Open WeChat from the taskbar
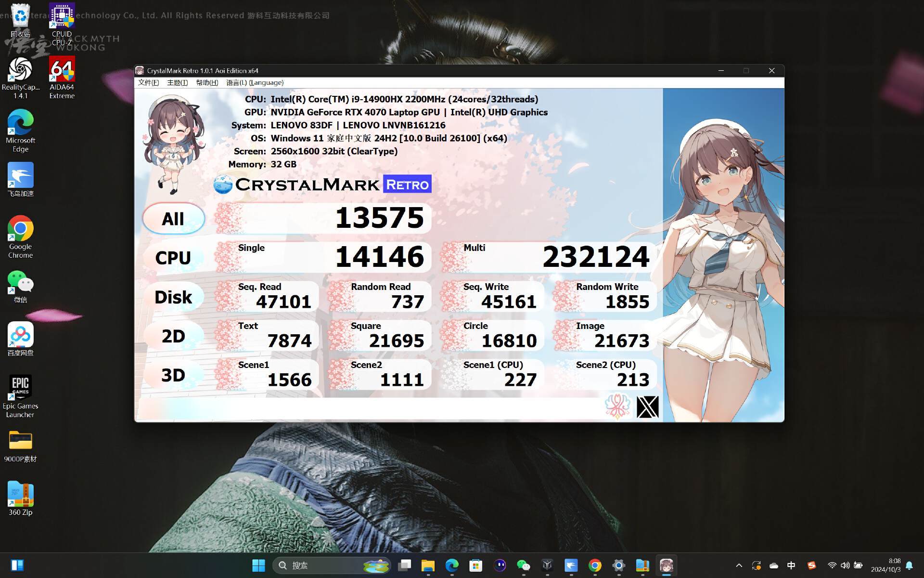This screenshot has width=924, height=578. pos(523,565)
